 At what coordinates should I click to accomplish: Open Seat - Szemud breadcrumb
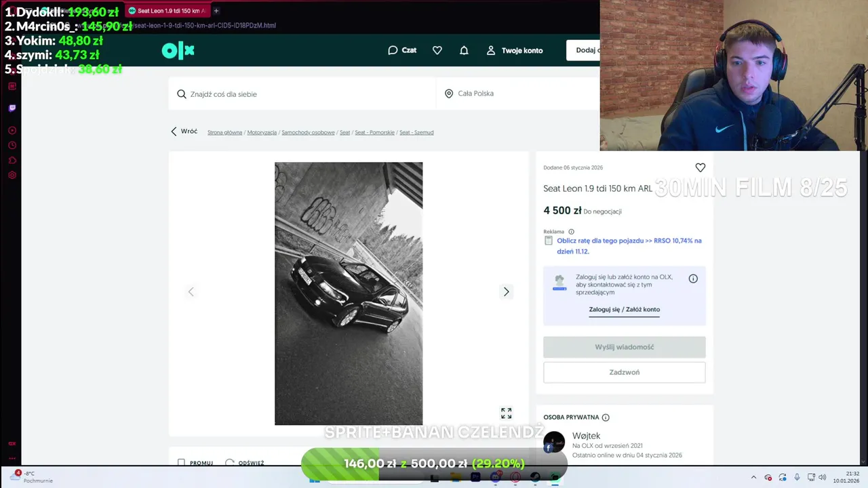pos(416,132)
